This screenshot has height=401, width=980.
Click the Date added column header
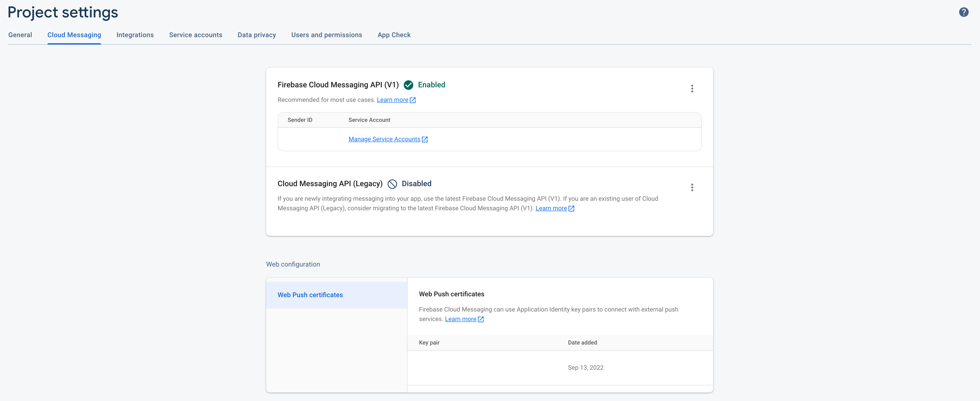tap(582, 343)
